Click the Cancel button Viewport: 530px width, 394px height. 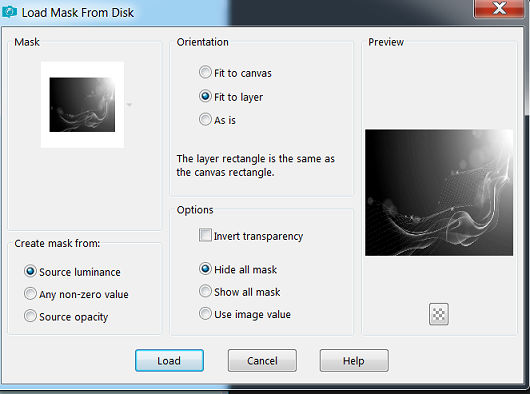coord(262,361)
